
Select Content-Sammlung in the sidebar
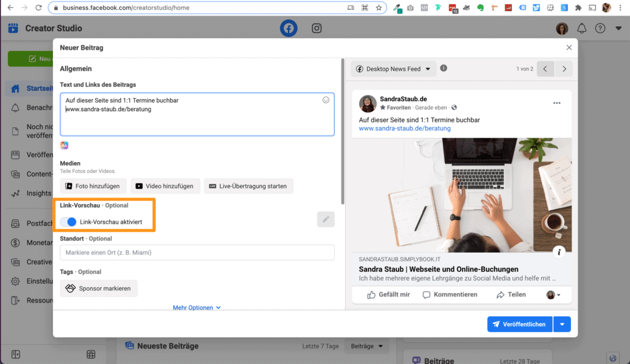tap(32, 174)
